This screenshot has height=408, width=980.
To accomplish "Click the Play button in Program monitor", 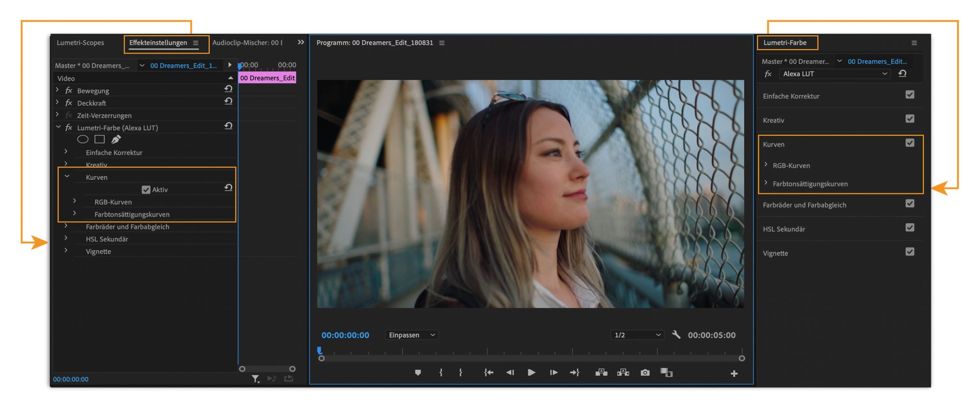I will point(531,373).
